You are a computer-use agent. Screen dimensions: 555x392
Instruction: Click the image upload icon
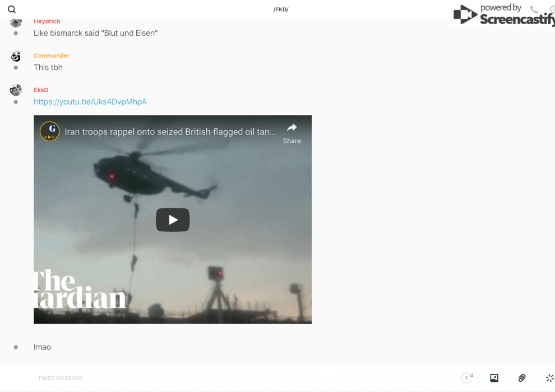(494, 378)
